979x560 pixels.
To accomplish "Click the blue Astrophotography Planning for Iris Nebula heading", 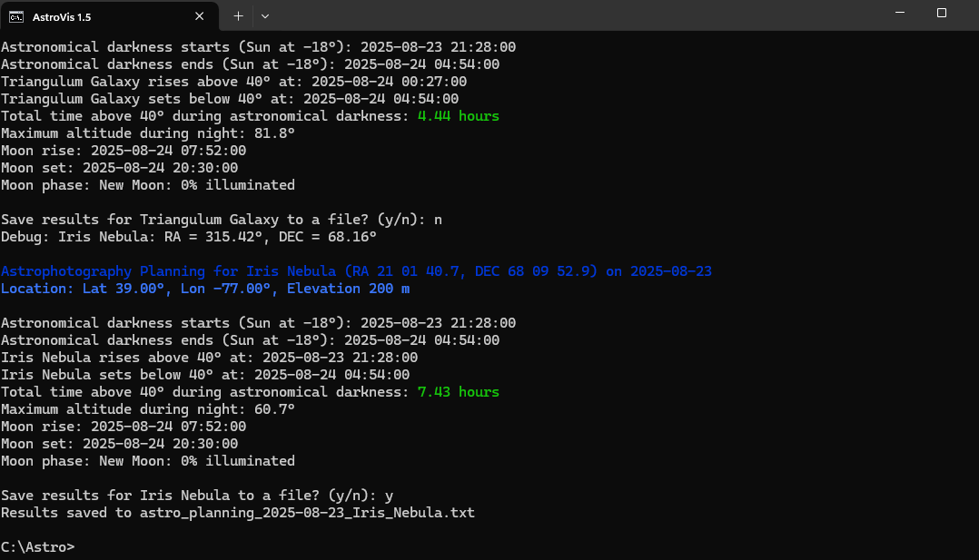I will (356, 271).
